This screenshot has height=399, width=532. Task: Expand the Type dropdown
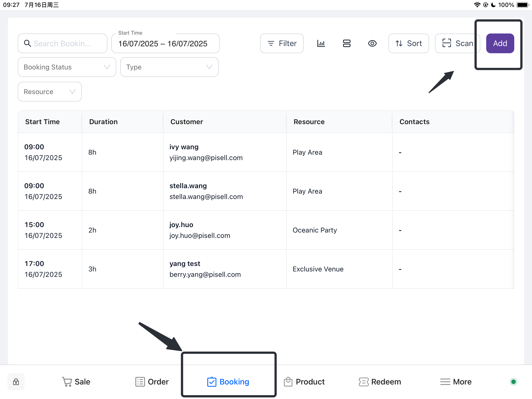[169, 67]
